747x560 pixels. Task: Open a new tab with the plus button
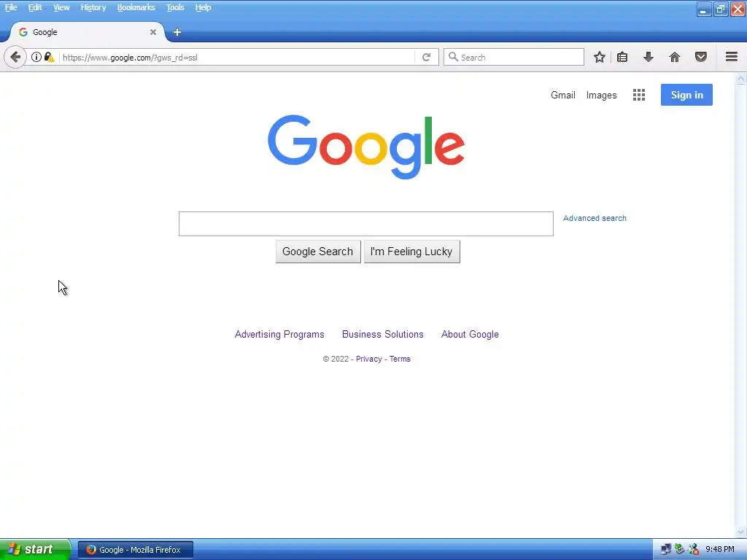coord(177,32)
